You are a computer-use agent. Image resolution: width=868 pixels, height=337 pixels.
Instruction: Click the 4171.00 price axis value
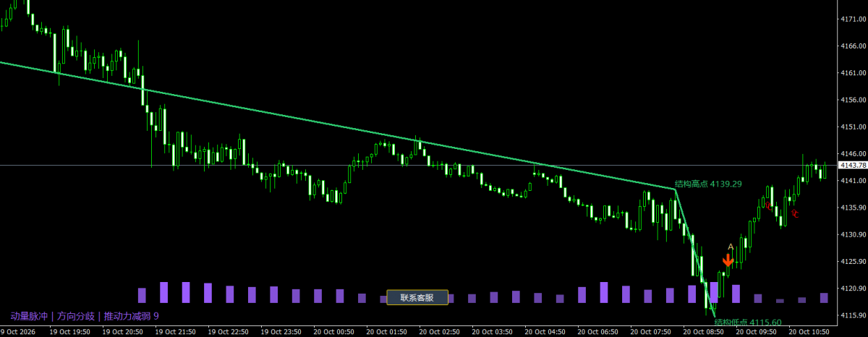click(x=853, y=20)
